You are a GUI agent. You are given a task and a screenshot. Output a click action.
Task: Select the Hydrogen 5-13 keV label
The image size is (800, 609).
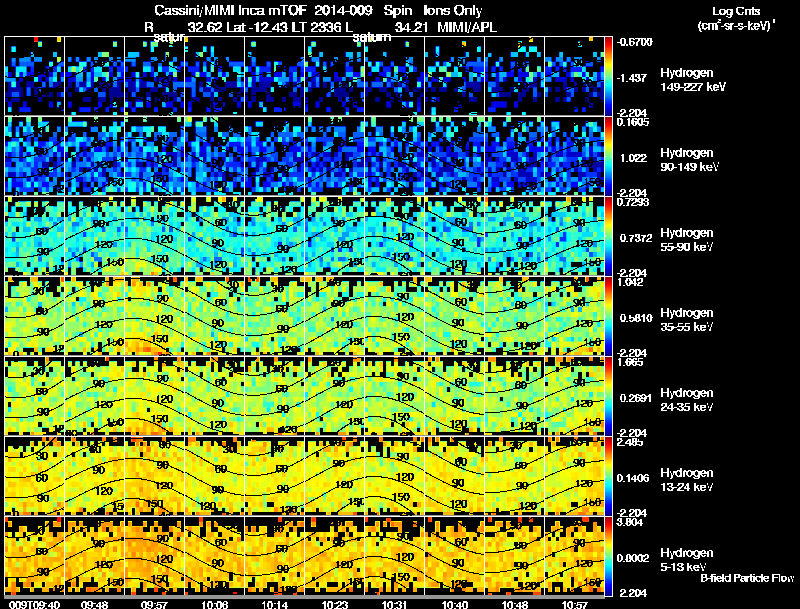point(687,560)
